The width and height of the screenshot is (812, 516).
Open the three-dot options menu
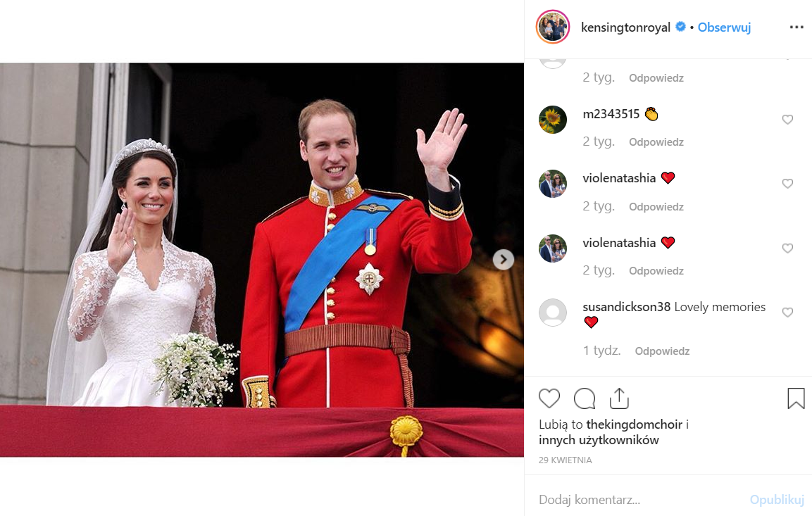point(797,27)
